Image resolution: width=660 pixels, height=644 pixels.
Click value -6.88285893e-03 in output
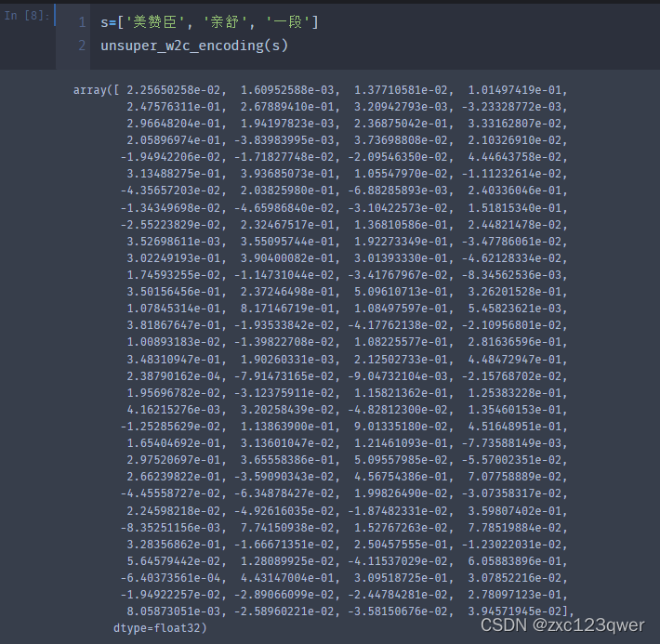click(x=398, y=191)
